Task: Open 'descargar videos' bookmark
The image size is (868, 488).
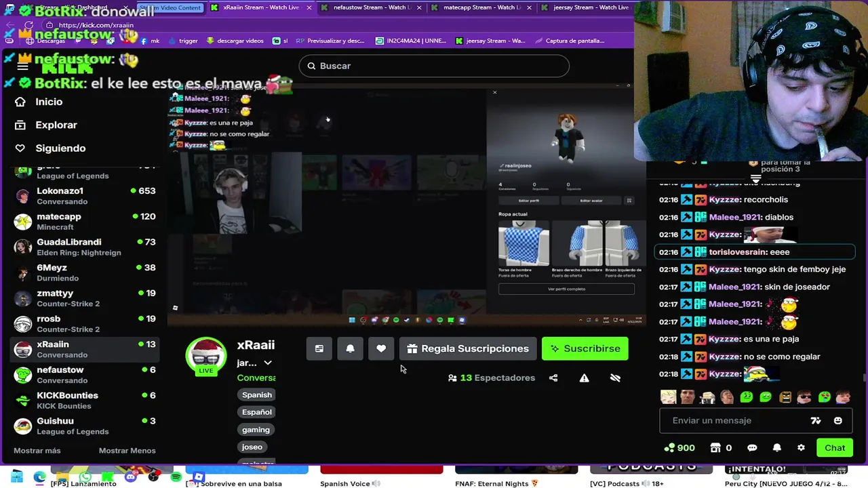Action: (235, 41)
